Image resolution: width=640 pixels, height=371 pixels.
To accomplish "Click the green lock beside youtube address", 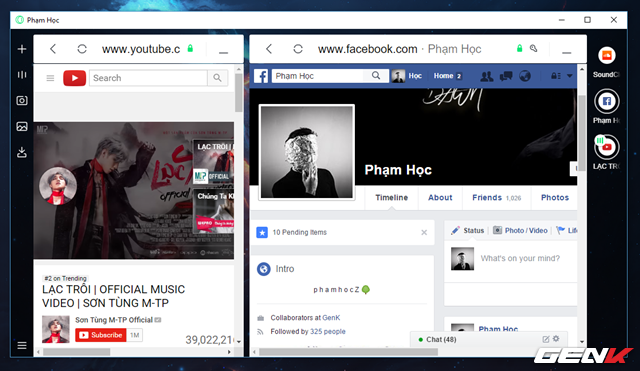I will point(190,48).
